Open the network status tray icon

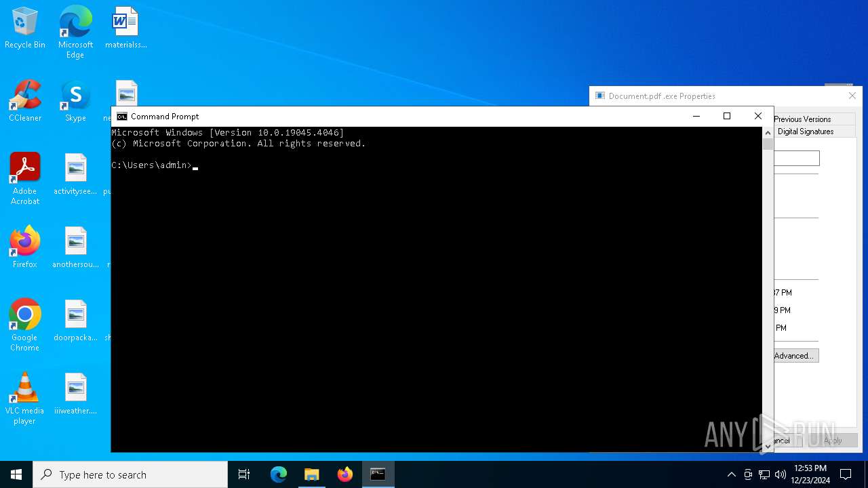coord(764,474)
